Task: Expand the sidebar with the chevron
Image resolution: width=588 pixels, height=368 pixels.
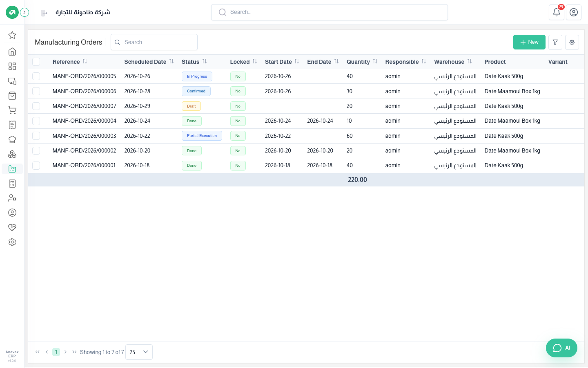Action: 24,12
